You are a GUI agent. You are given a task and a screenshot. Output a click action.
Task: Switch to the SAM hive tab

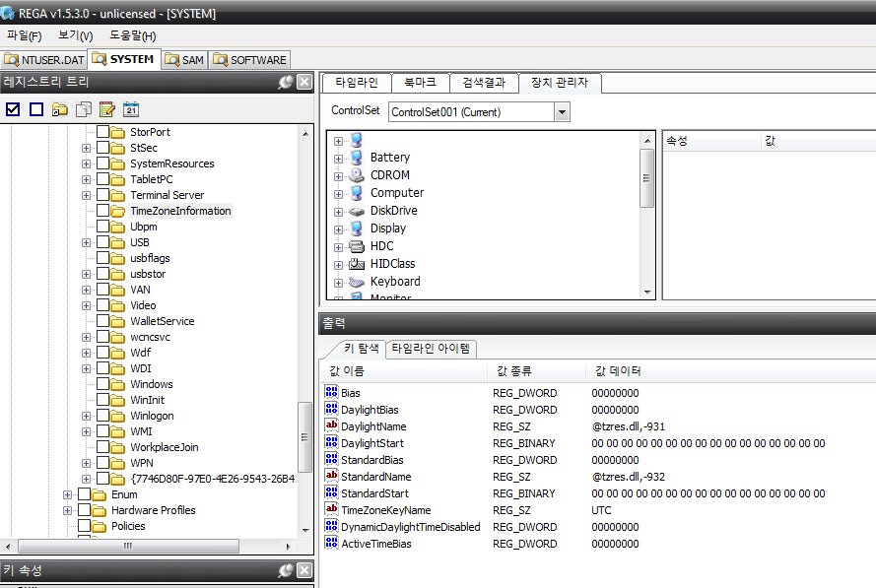pos(185,60)
